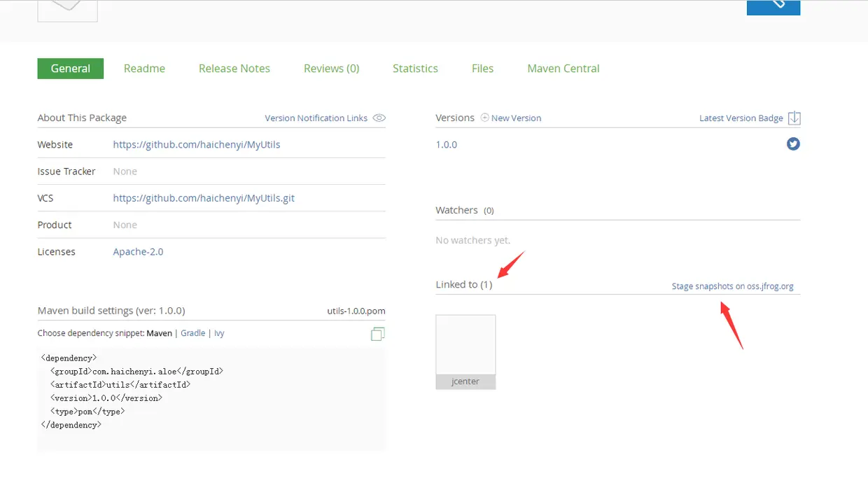Click the About This Package heading

coord(82,118)
